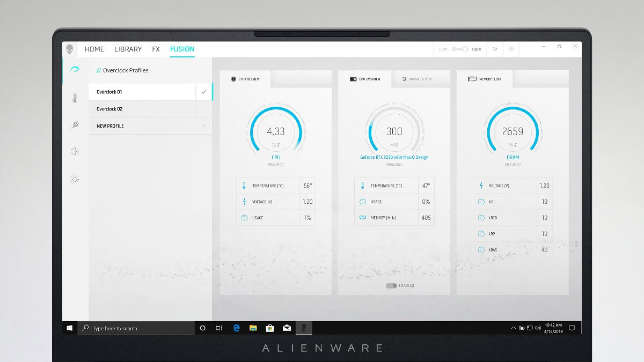
Task: Click the GPU temperature thermometer icon
Action: [363, 186]
